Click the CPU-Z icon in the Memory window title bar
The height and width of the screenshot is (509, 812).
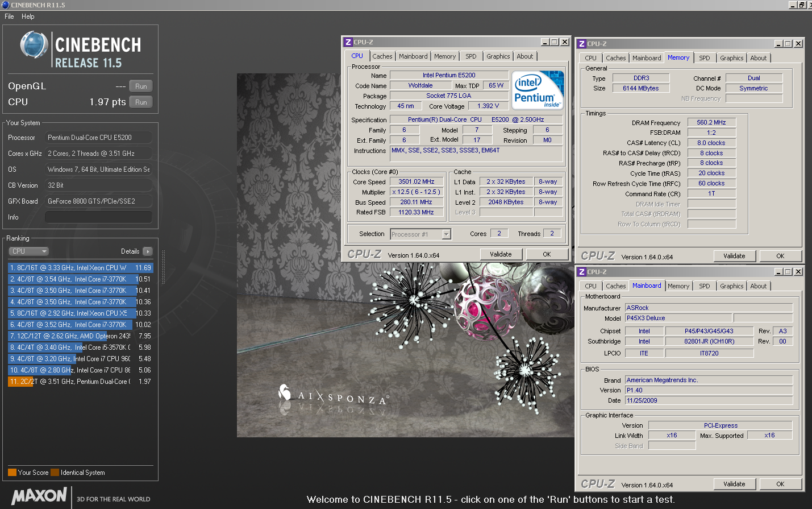coord(582,44)
